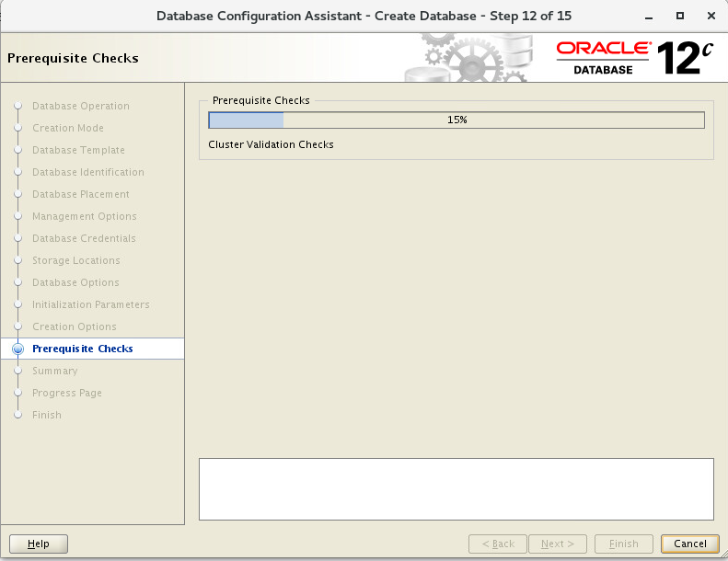Close the Database Configuration Assistant window
Screen dimensions: 728x561
click(711, 17)
